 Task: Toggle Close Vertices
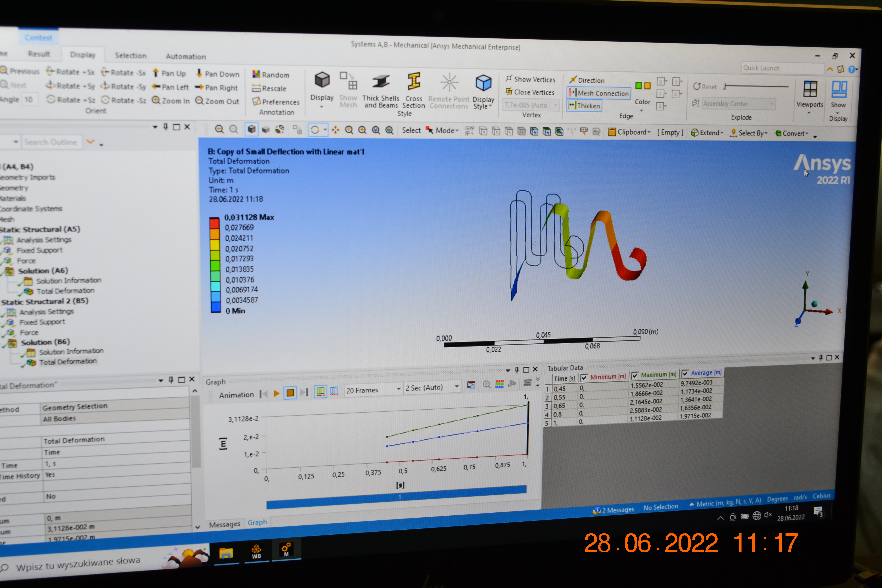[529, 92]
